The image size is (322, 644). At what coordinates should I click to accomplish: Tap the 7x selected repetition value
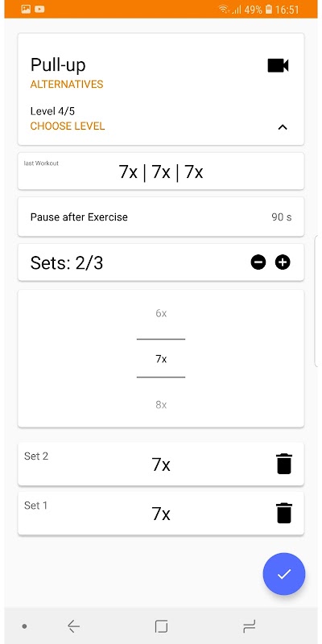161,359
